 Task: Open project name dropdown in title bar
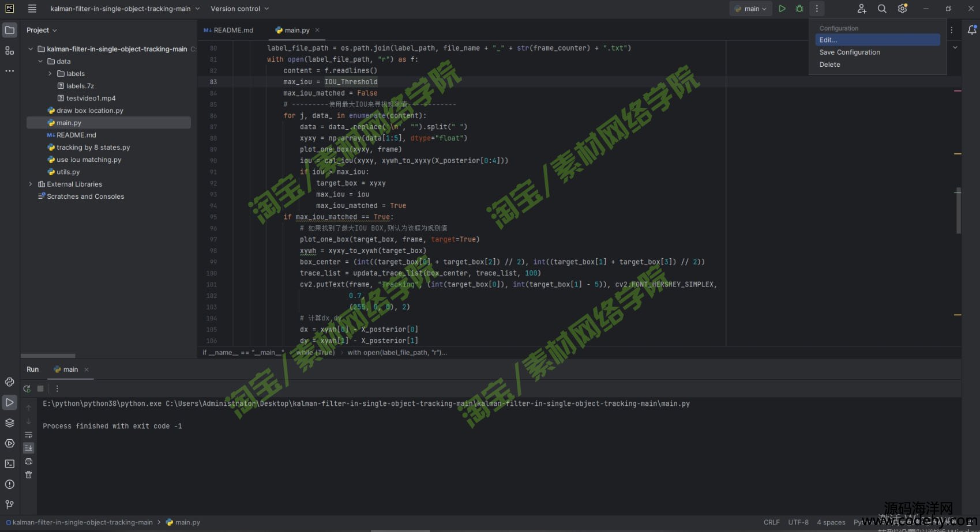pyautogui.click(x=125, y=9)
